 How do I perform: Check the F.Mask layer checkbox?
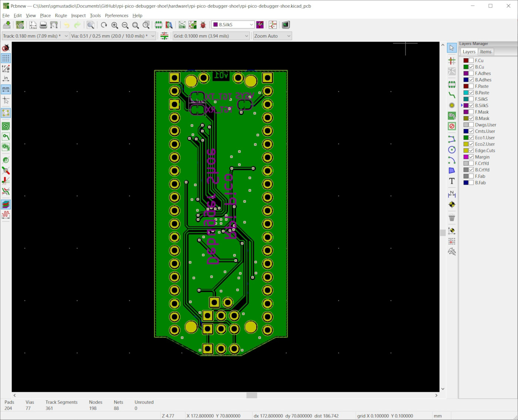pos(471,112)
